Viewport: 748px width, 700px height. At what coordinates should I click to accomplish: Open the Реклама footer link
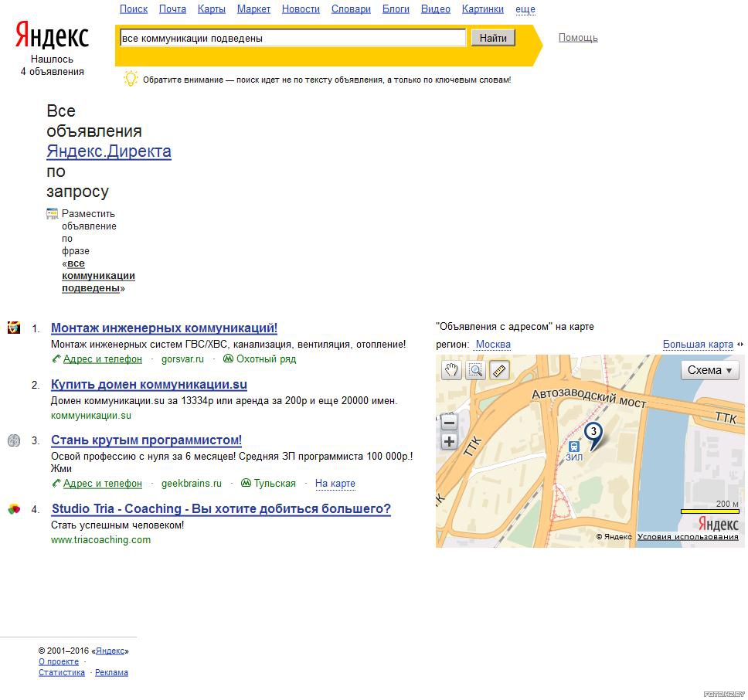(x=111, y=673)
